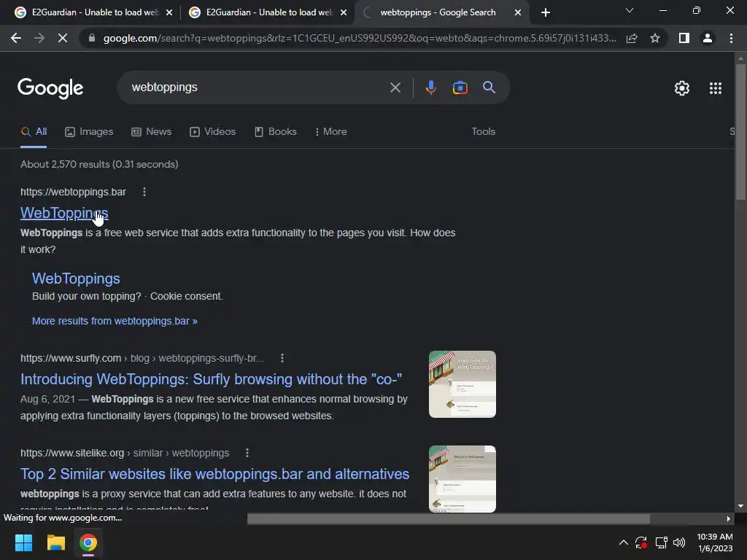
Task: Submit search with magnifier icon
Action: click(489, 87)
